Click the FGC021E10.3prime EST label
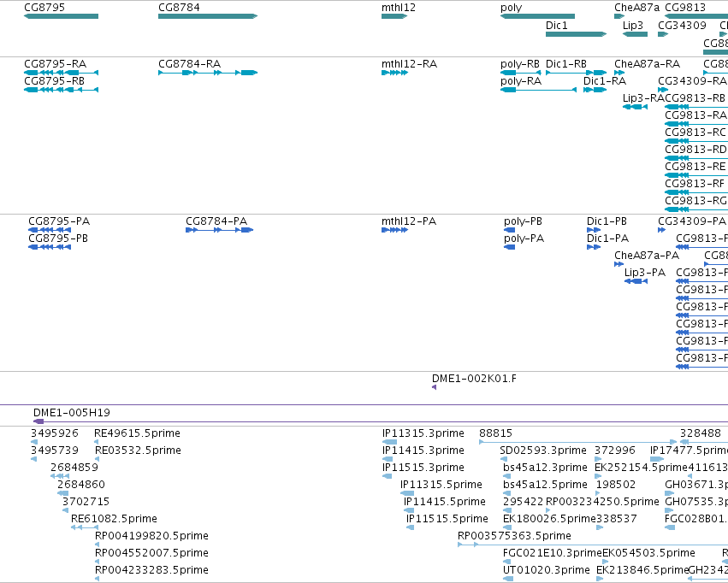Viewport: 728px width, 583px height. click(x=553, y=553)
